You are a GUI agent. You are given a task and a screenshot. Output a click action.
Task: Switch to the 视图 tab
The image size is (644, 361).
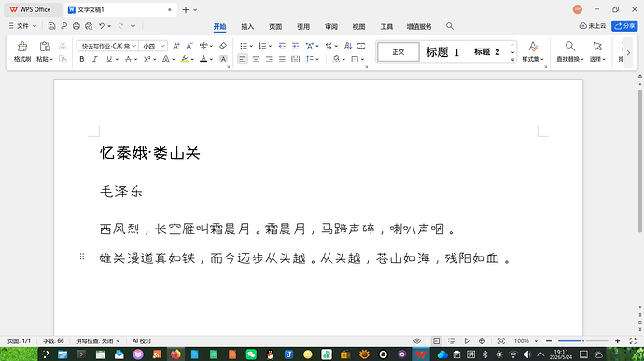coord(358,27)
